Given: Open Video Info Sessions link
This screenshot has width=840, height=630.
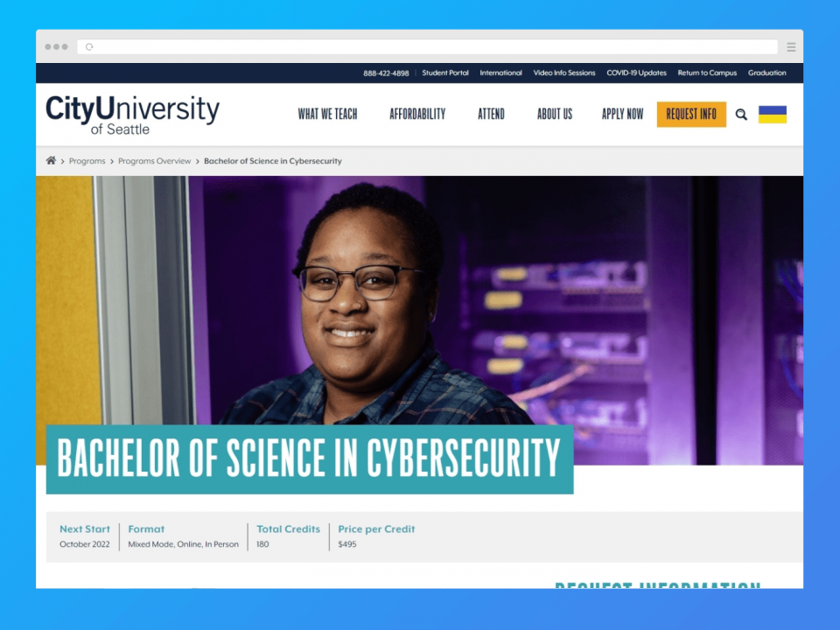Looking at the screenshot, I should coord(564,73).
